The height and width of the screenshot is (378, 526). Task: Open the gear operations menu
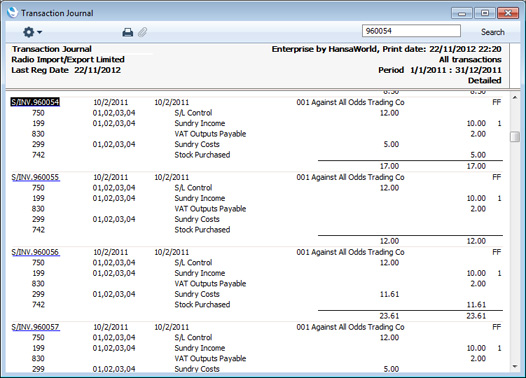32,32
